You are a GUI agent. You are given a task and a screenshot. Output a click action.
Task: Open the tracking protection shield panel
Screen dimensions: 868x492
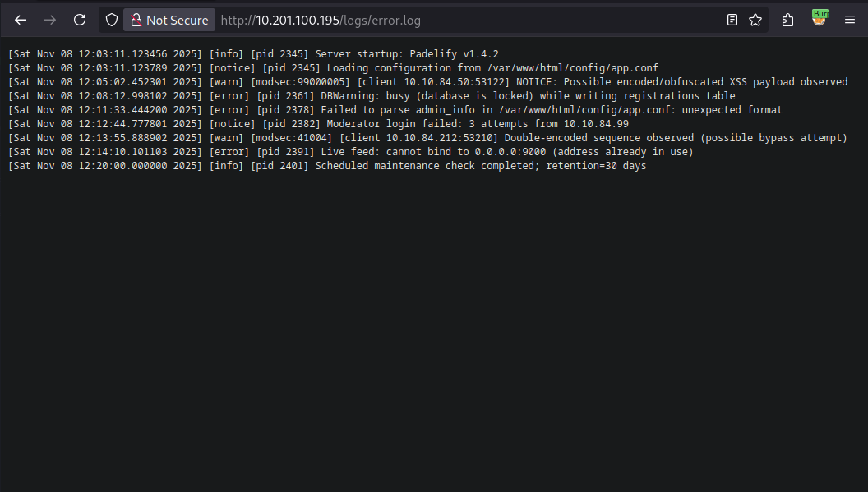[112, 21]
